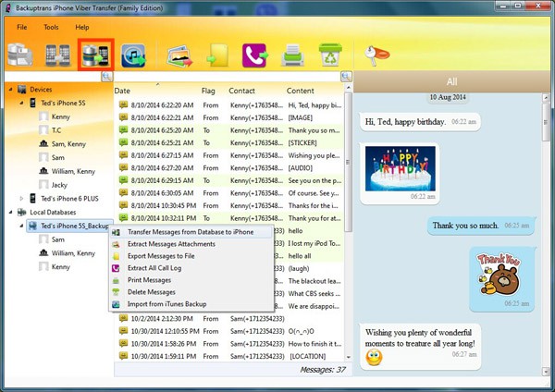Select the [IMAGE] message row

pyautogui.click(x=229, y=117)
